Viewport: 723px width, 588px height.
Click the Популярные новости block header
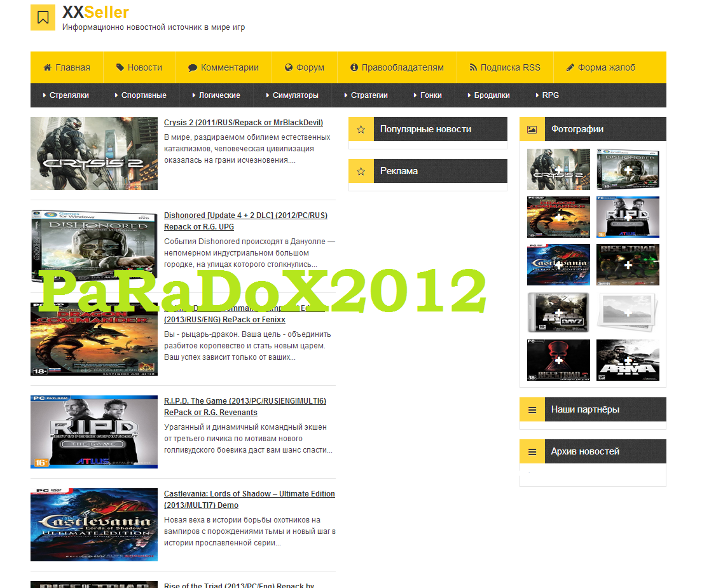pyautogui.click(x=428, y=130)
